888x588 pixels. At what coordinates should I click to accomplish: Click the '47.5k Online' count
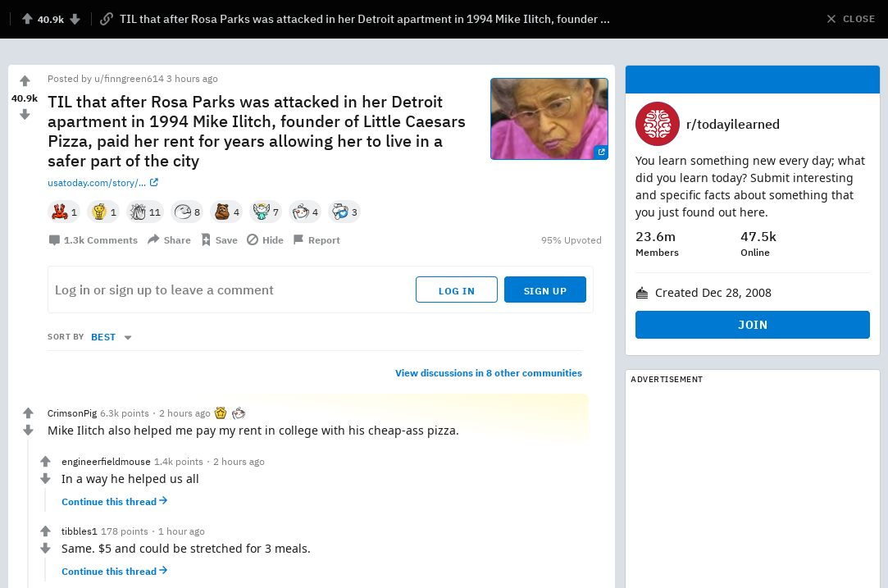tap(758, 244)
